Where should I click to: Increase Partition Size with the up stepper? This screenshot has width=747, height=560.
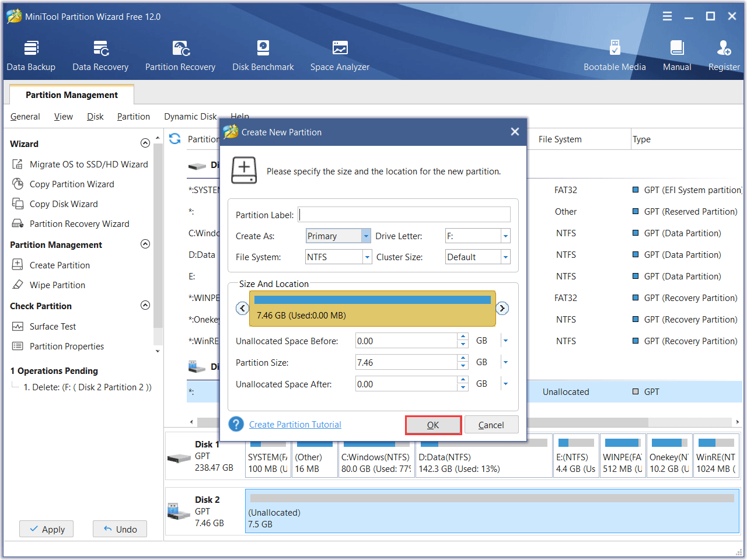tap(463, 359)
